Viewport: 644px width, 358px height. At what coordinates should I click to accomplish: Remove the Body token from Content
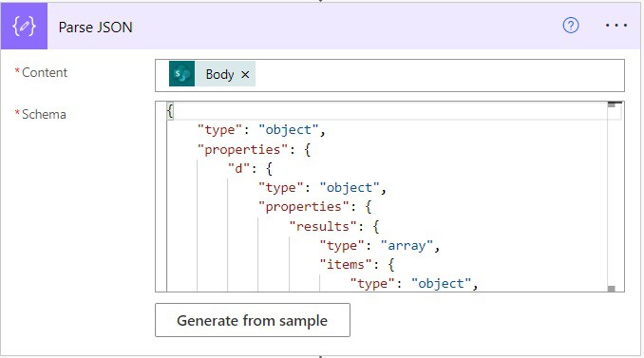point(245,75)
